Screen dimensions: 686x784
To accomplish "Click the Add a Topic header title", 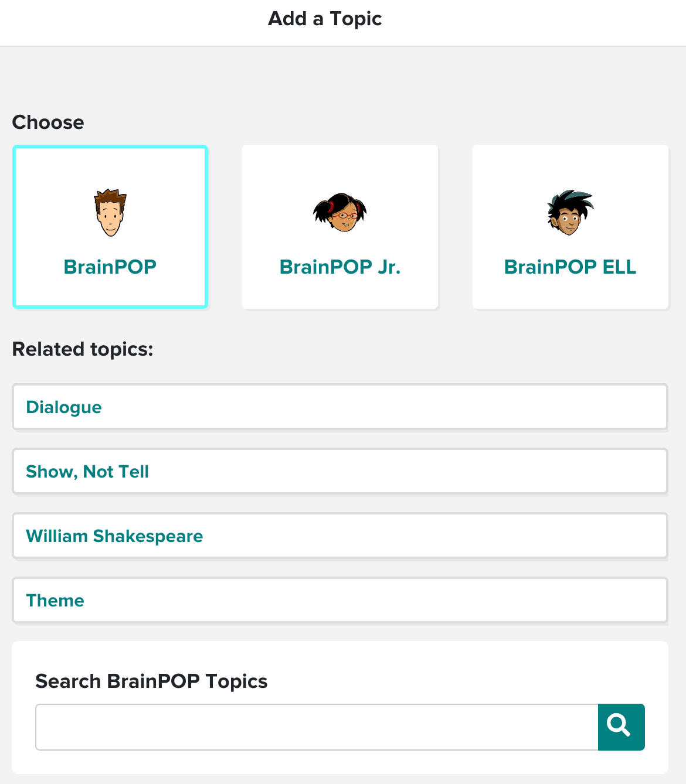I will click(325, 19).
